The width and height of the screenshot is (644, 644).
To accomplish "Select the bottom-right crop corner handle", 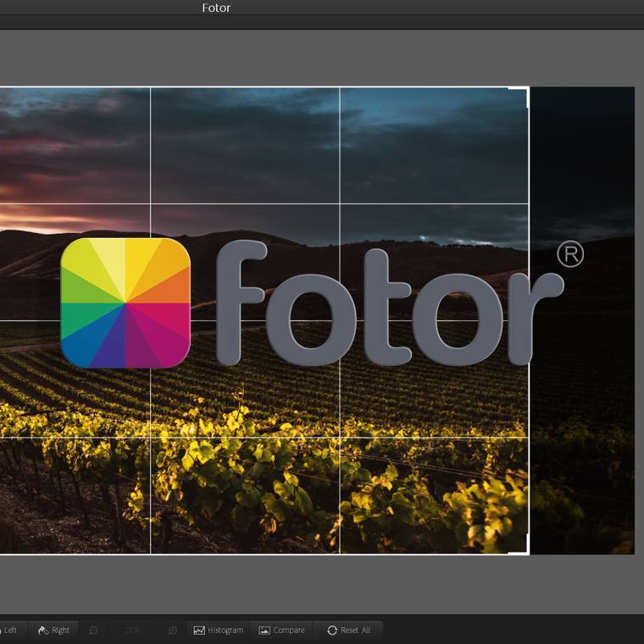I will (527, 552).
